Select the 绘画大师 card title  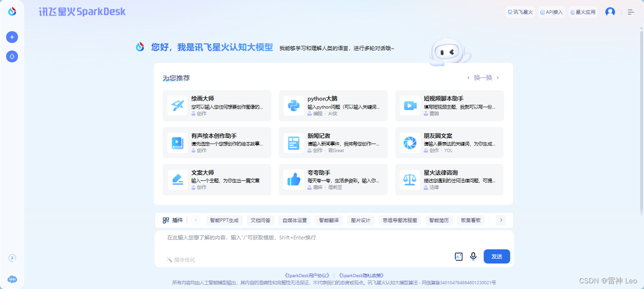[203, 99]
